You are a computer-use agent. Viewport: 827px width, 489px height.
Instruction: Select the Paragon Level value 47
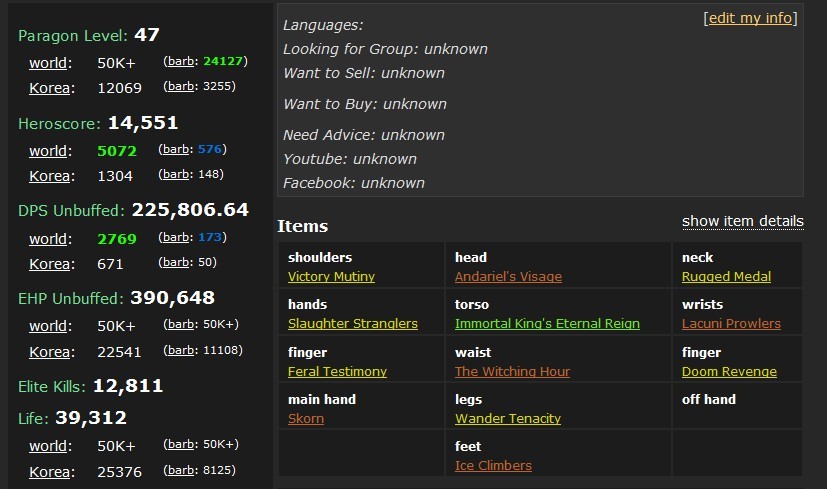pyautogui.click(x=147, y=35)
